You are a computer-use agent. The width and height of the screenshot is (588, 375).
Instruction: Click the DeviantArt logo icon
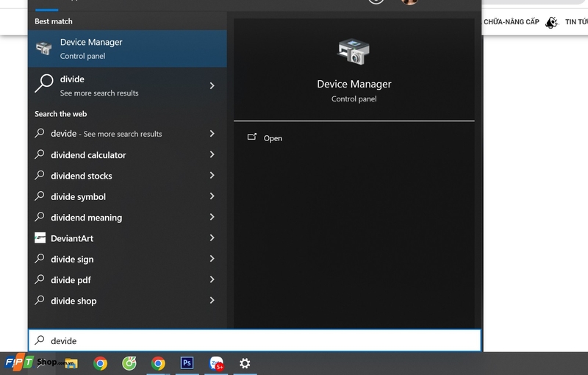[x=40, y=238]
